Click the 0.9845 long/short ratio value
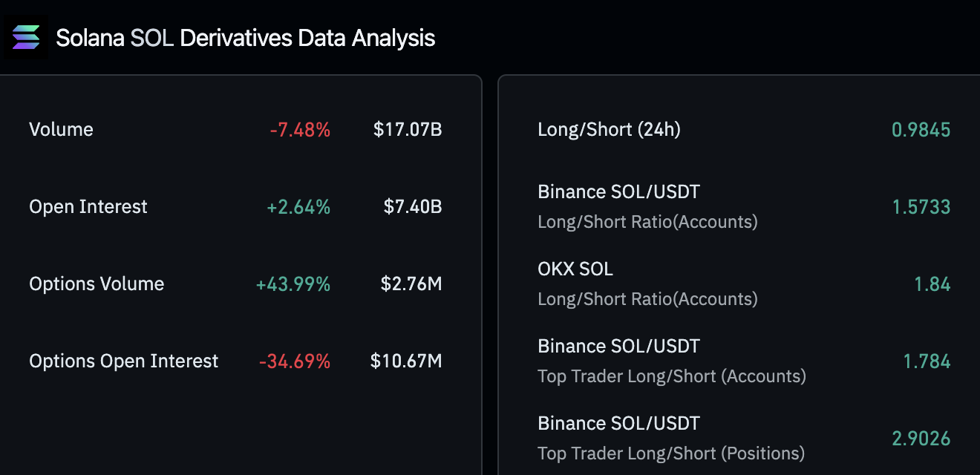The height and width of the screenshot is (475, 980). coord(921,130)
